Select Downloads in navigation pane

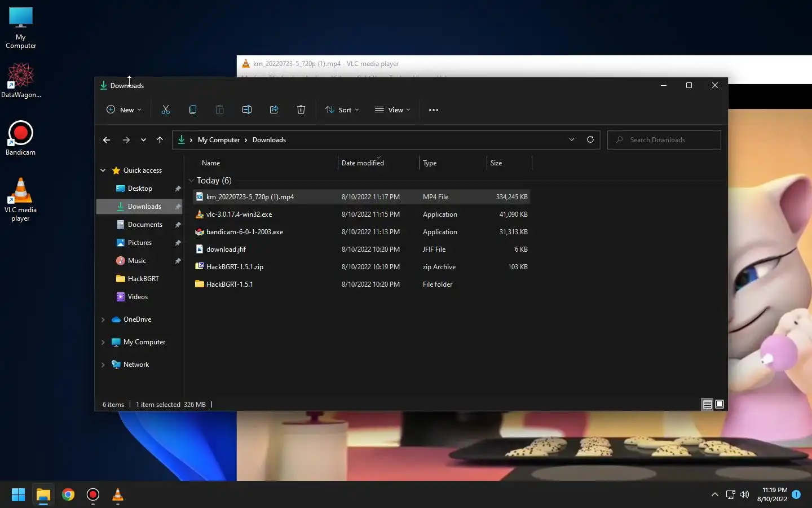tap(139, 207)
